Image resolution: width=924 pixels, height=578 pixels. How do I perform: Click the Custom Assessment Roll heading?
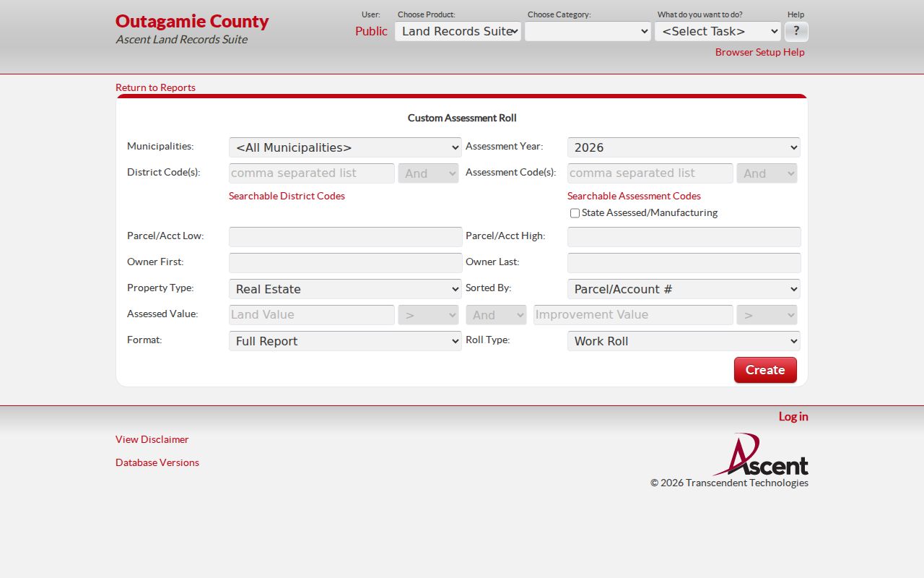462,118
